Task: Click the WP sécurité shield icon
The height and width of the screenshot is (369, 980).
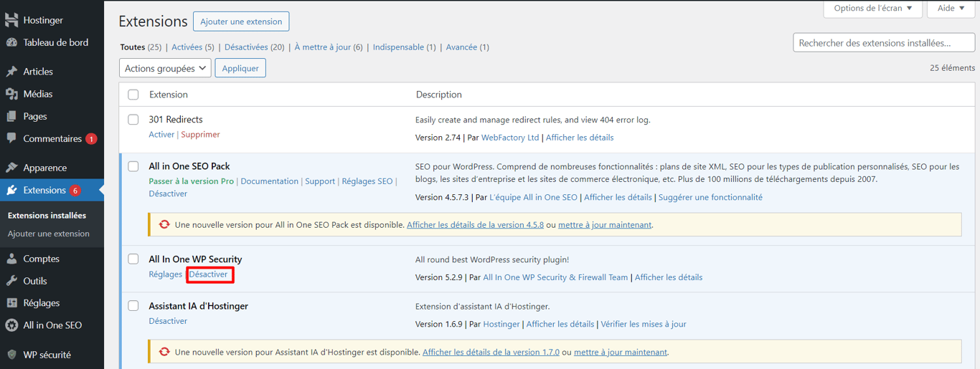Action: pos(11,355)
